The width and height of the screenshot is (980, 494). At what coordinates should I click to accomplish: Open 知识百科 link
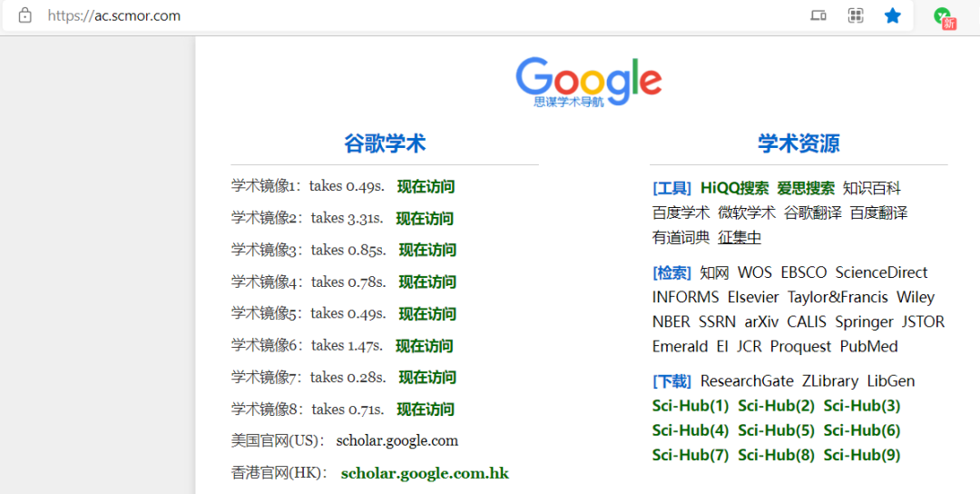tap(872, 188)
